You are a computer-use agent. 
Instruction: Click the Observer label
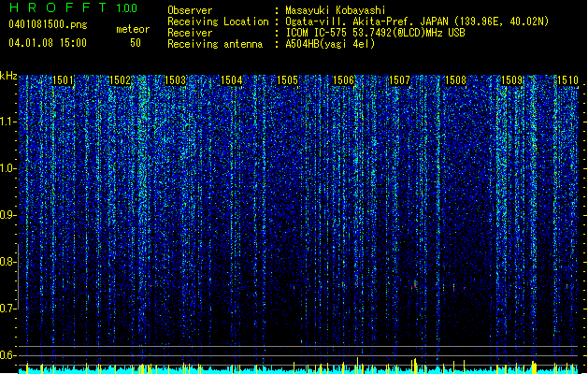(x=190, y=10)
